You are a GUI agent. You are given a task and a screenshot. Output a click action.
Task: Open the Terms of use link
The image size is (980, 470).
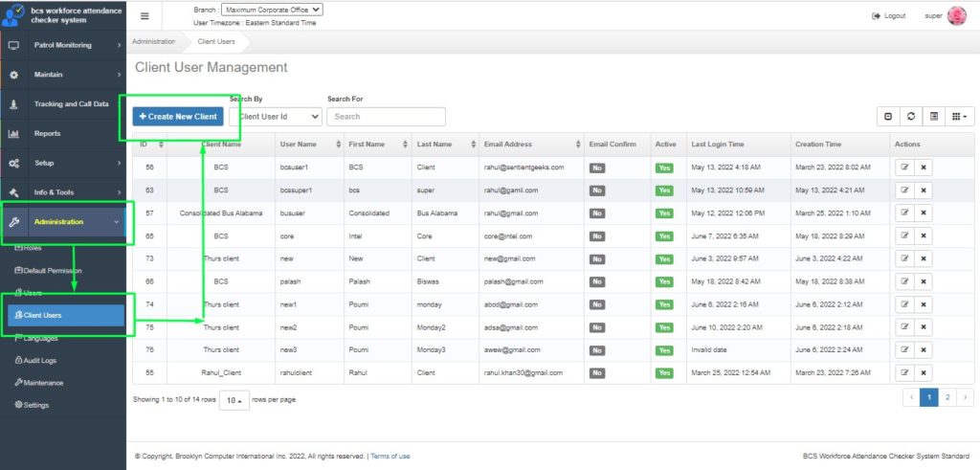tap(390, 456)
